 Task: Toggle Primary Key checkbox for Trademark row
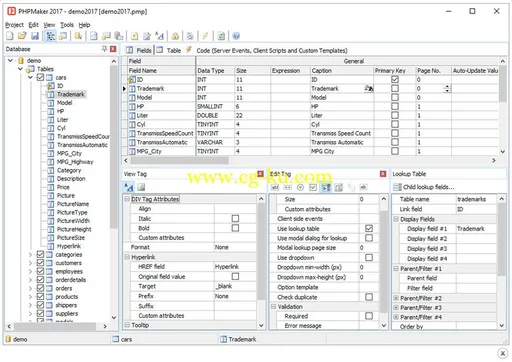click(x=395, y=88)
